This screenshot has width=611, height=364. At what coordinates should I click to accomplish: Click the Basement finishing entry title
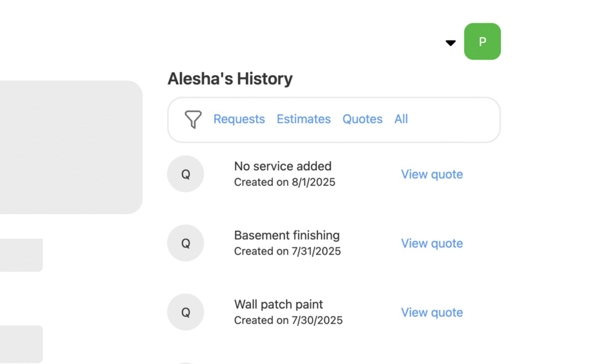[286, 235]
